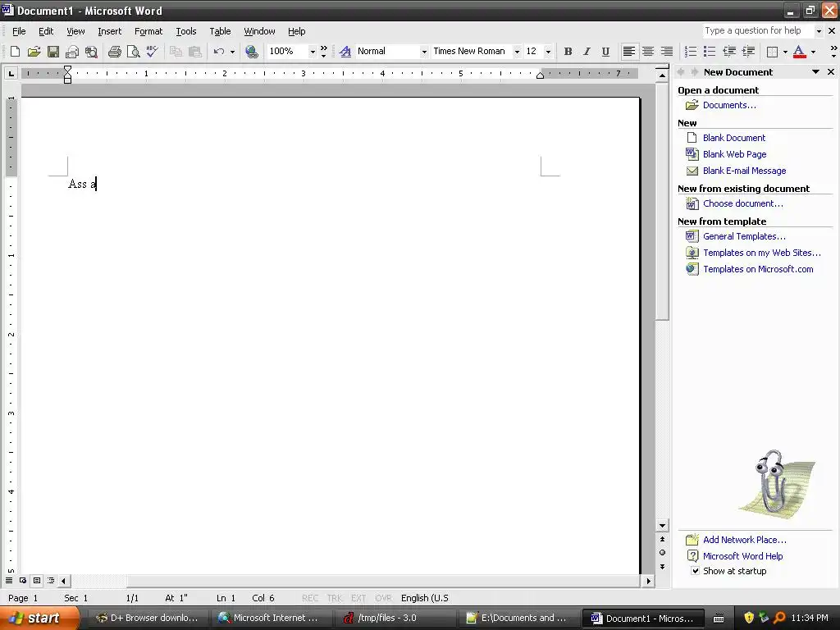Open the Zoom percentage dropdown

(x=313, y=52)
